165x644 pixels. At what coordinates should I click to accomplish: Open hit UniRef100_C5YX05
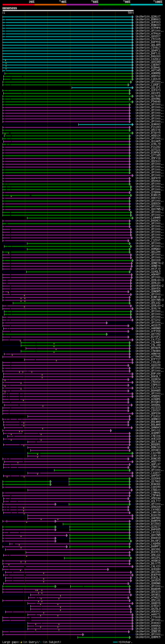click(x=148, y=39)
